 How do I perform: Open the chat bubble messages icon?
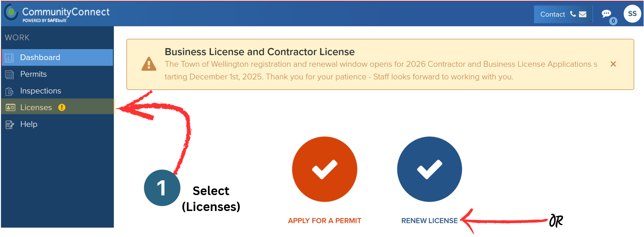(606, 13)
